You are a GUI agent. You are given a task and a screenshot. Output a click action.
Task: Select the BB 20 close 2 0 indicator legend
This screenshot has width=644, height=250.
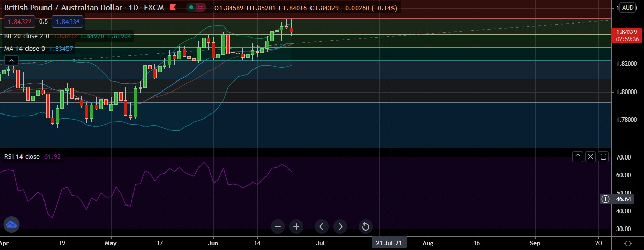(27, 36)
